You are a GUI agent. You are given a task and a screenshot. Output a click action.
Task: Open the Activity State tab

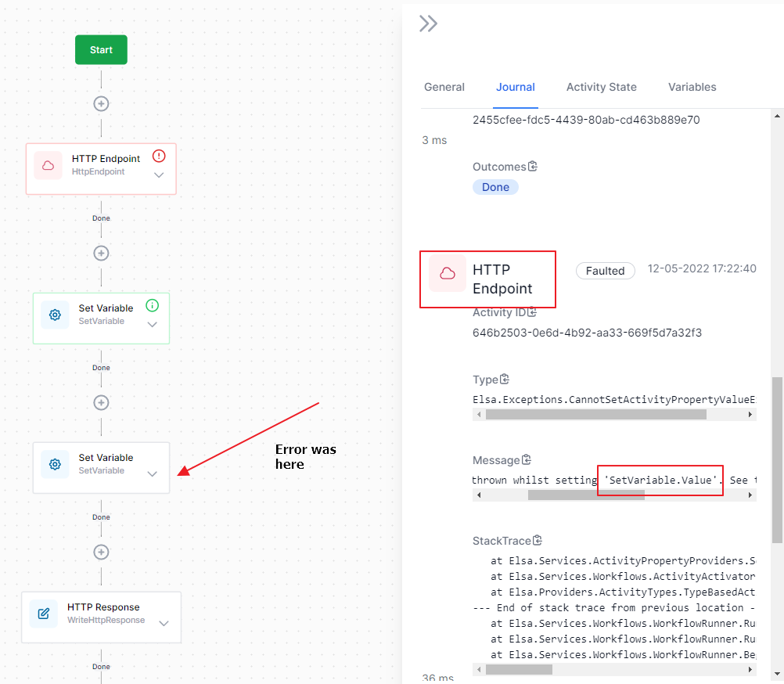click(x=602, y=87)
